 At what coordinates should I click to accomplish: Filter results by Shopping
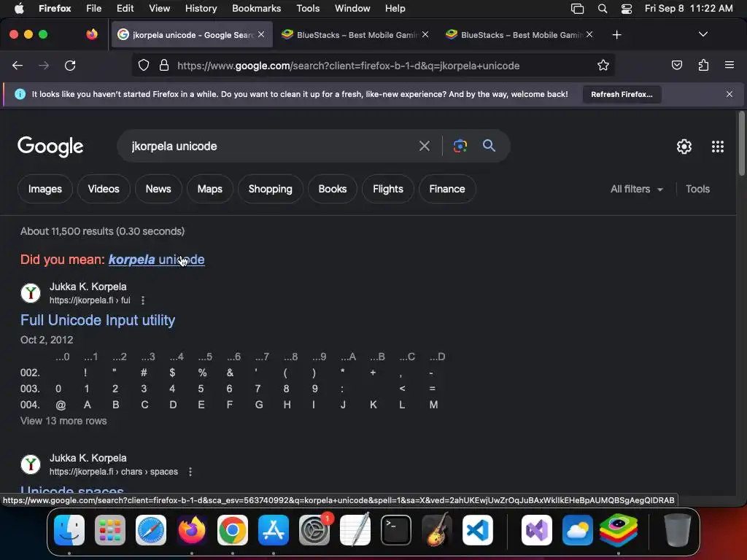pyautogui.click(x=270, y=189)
